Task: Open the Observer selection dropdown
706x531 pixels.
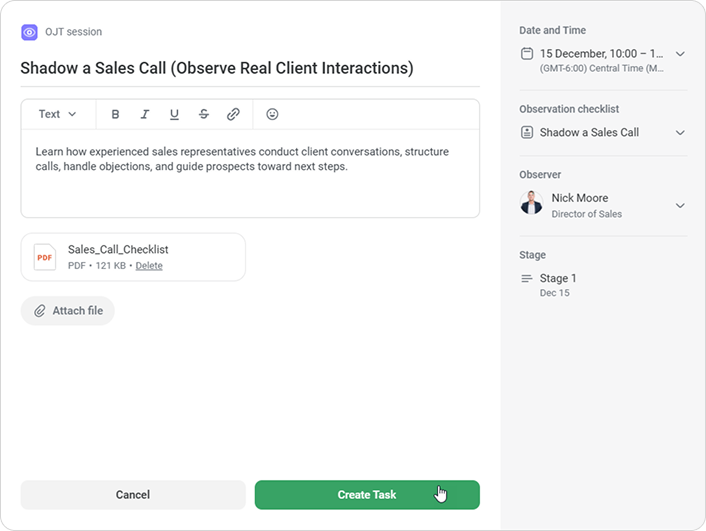Action: point(680,206)
